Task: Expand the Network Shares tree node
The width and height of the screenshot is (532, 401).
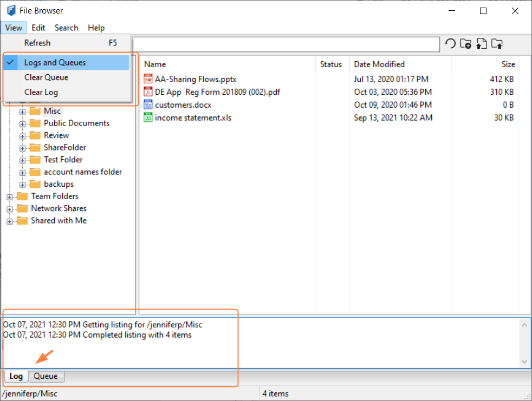Action: coord(10,209)
